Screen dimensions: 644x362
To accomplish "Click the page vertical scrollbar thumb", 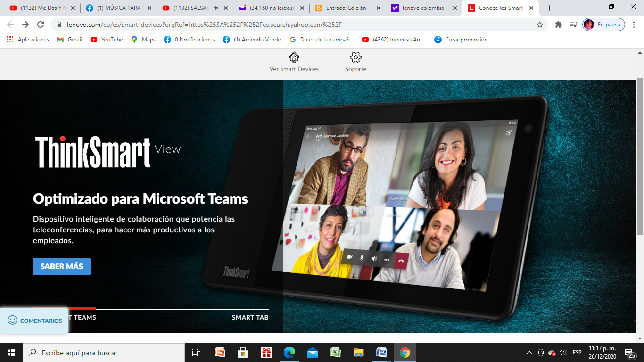I will [x=640, y=156].
